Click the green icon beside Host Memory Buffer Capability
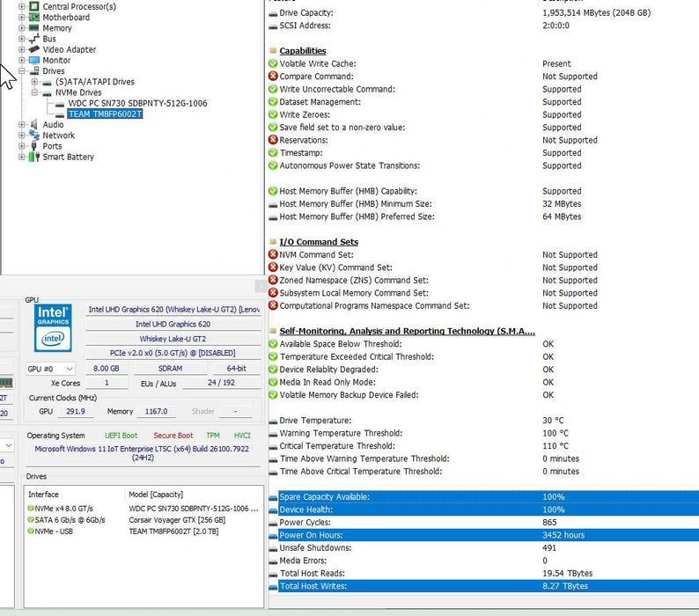The image size is (699, 616). (273, 191)
